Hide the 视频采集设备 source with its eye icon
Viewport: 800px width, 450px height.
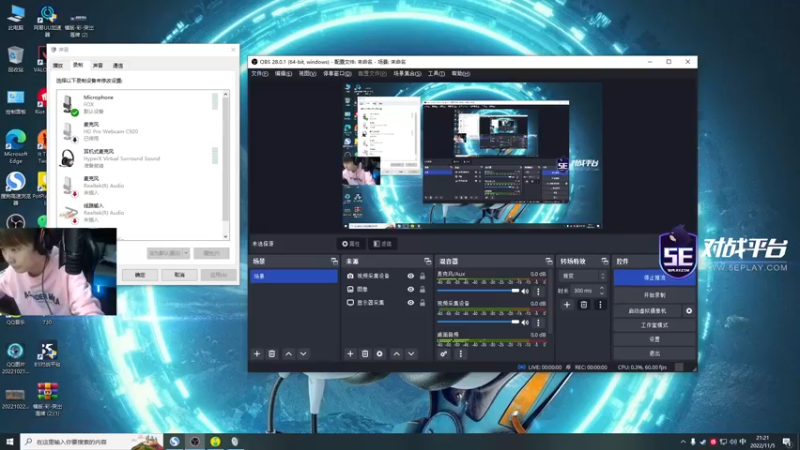(x=411, y=276)
